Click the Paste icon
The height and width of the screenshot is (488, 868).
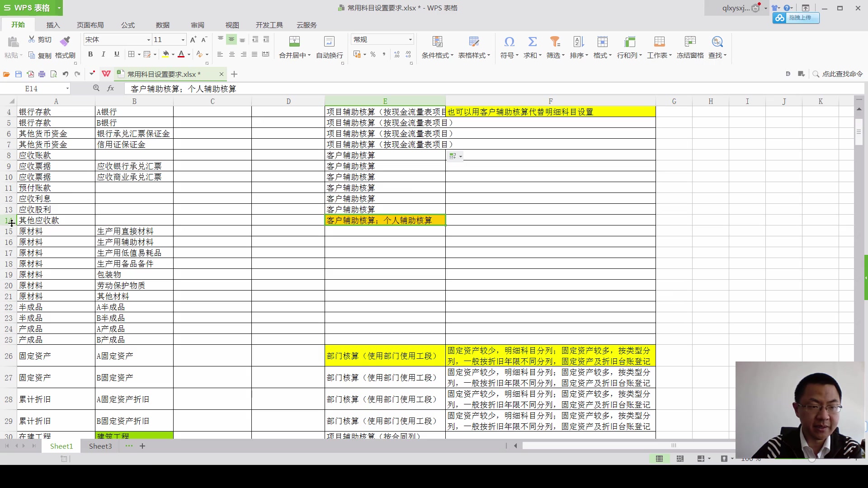[x=13, y=42]
